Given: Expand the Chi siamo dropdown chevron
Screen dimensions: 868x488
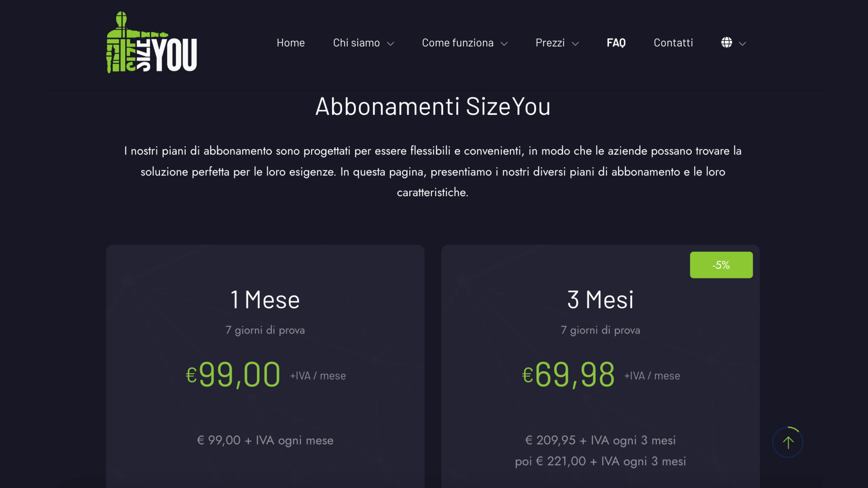Looking at the screenshot, I should [x=391, y=43].
